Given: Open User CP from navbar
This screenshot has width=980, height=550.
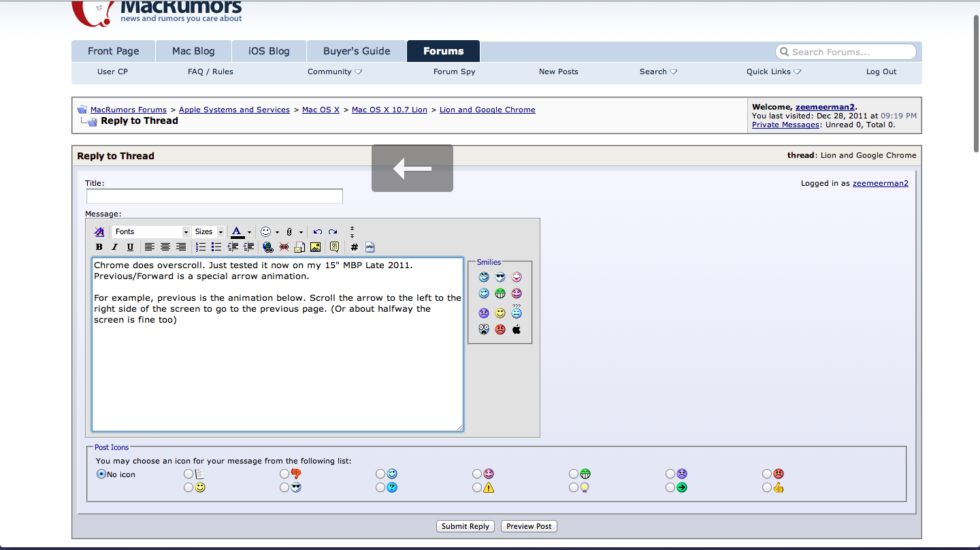Looking at the screenshot, I should [112, 71].
